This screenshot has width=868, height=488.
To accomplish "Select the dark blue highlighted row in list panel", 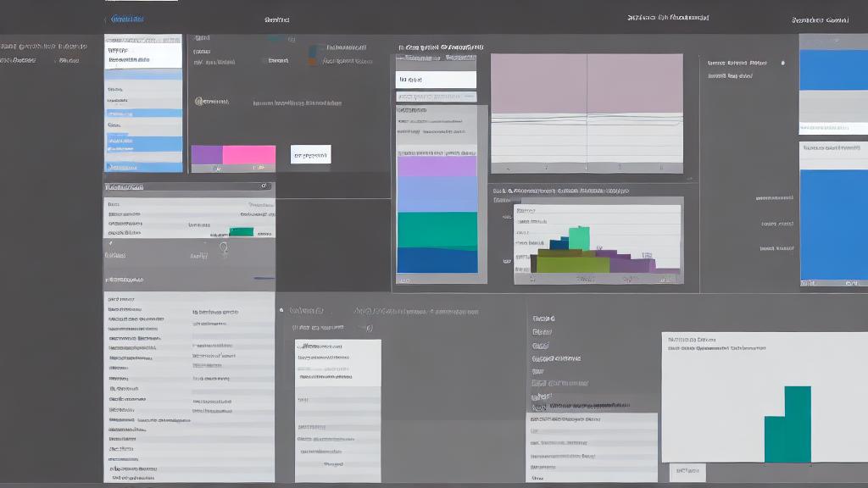I will coord(142,144).
